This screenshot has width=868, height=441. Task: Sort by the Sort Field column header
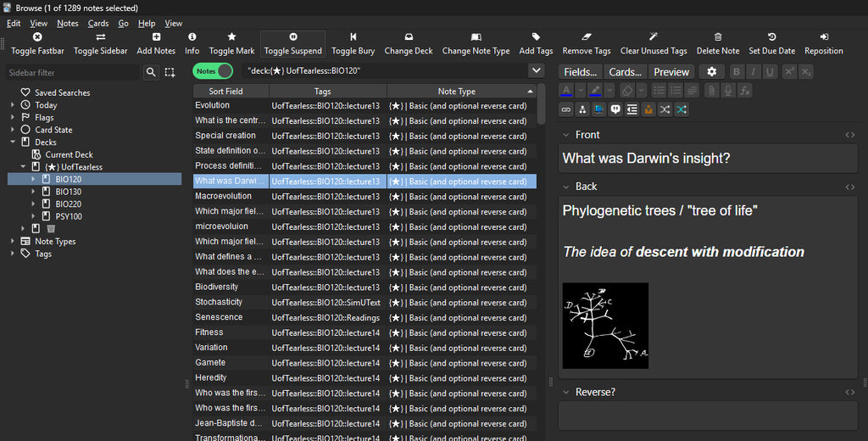[231, 91]
